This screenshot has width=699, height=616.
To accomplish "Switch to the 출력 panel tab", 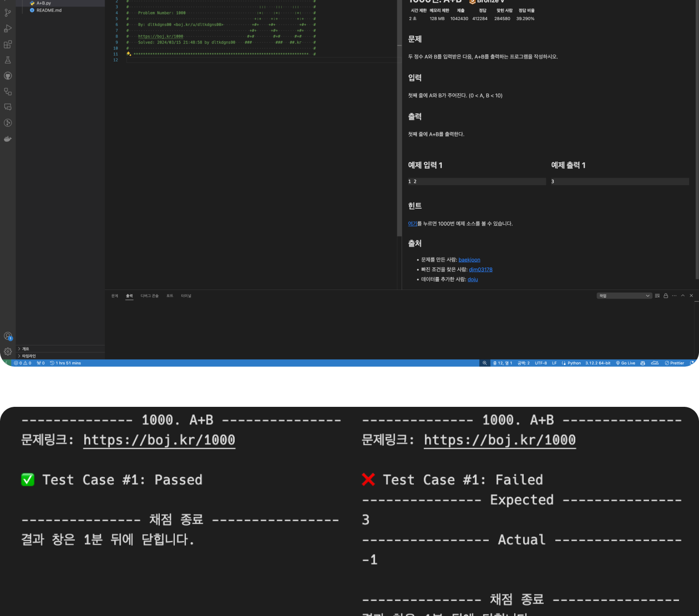I will pyautogui.click(x=129, y=296).
